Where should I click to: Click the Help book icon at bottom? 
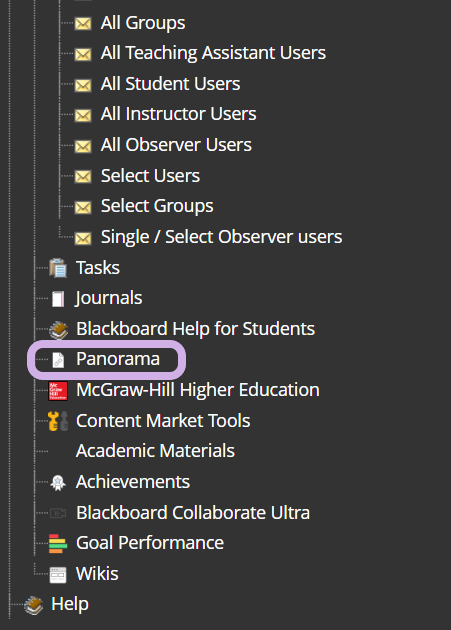[x=33, y=605]
